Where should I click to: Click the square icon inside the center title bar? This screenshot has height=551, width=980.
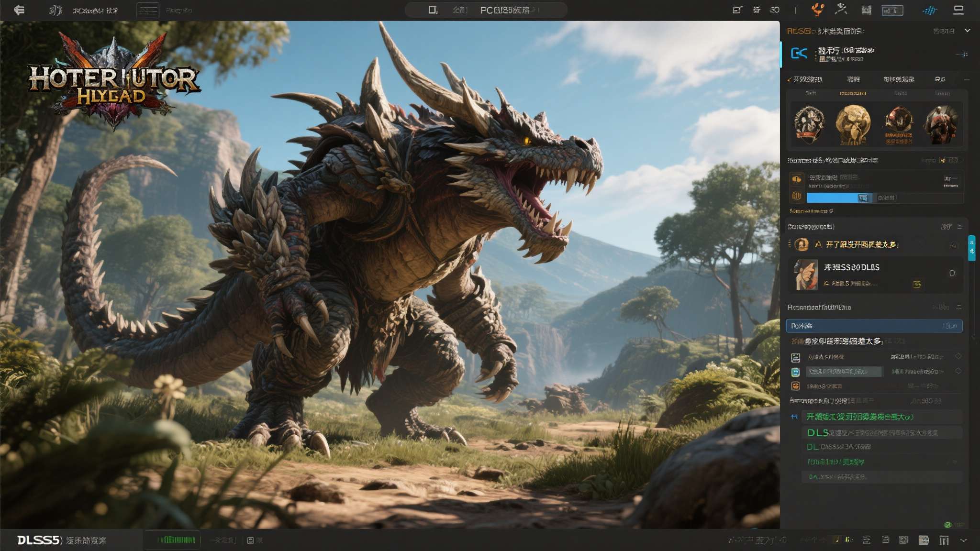coord(433,10)
